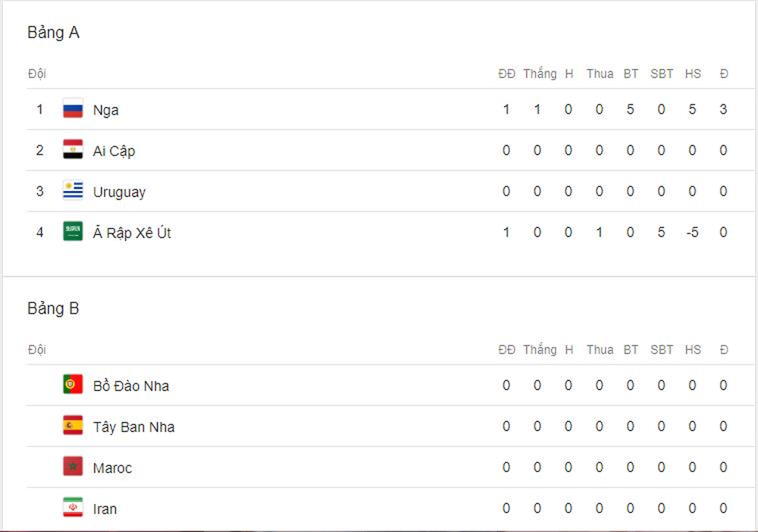The width and height of the screenshot is (758, 532).
Task: Select the Maroc team name
Action: point(113,468)
